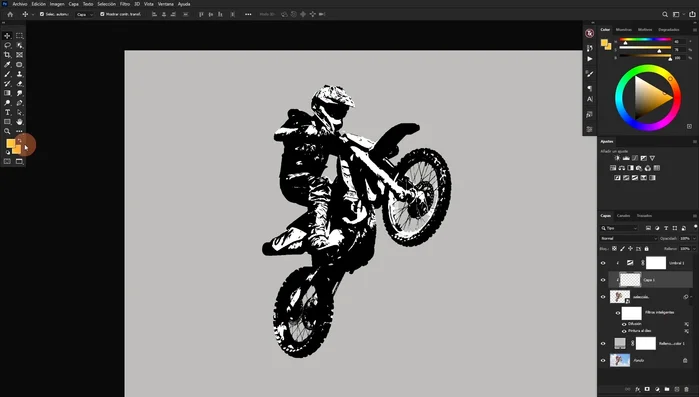Click the saturation slider in the Color panel
The width and height of the screenshot is (699, 397).
coord(645,48)
